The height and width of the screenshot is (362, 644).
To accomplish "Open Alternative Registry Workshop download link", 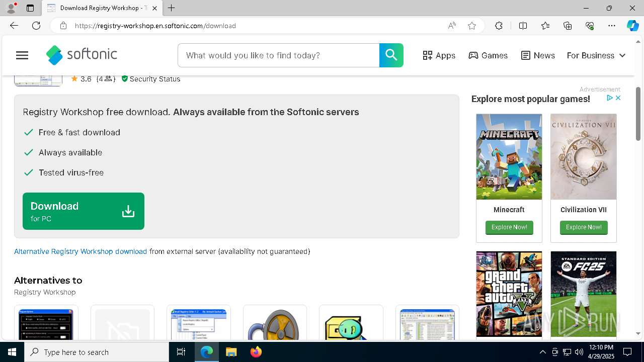I will pyautogui.click(x=80, y=251).
